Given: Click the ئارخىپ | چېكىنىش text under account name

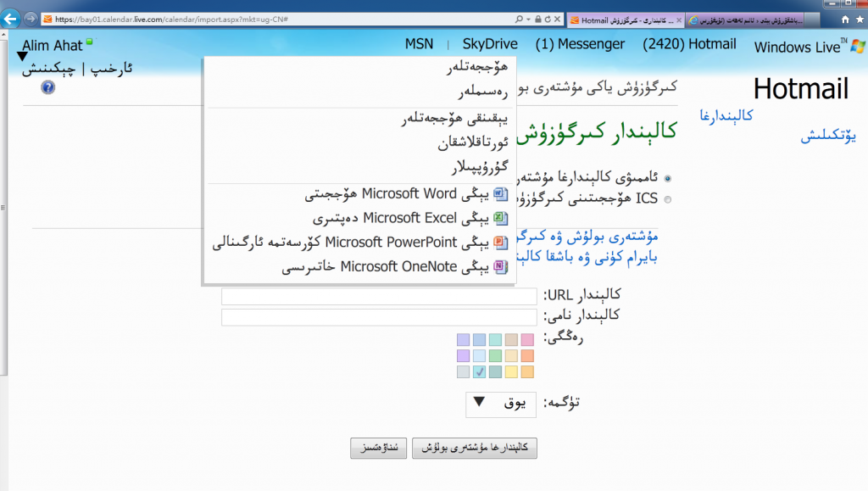Looking at the screenshot, I should [x=77, y=69].
